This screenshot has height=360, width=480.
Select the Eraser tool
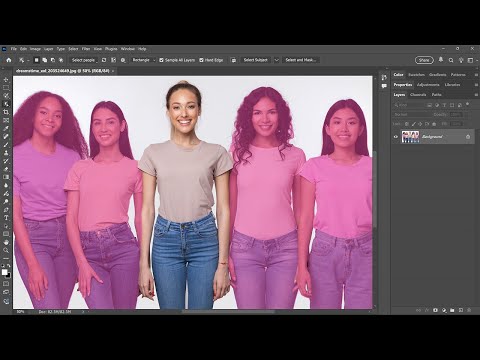pos(6,169)
